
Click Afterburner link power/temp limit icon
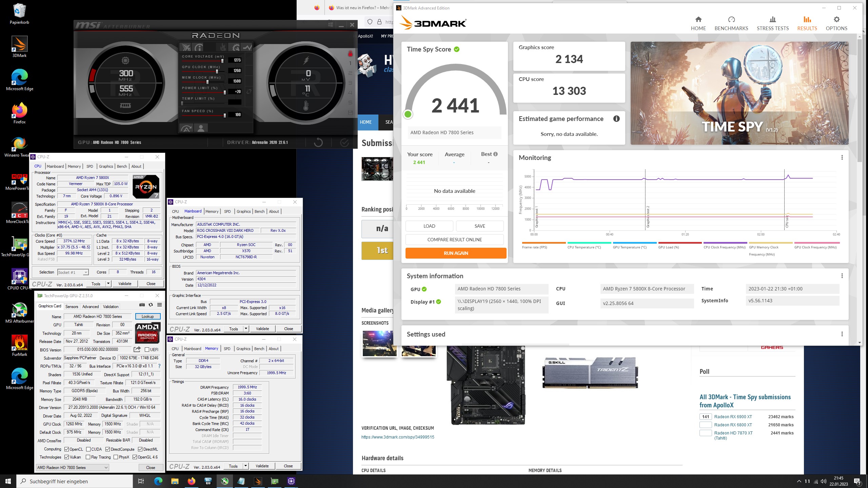point(249,91)
